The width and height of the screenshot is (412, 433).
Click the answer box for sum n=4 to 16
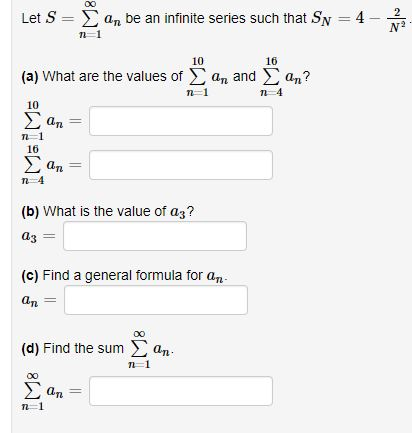[181, 165]
